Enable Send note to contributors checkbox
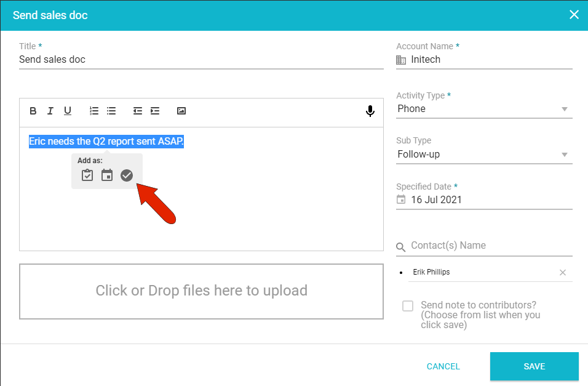Viewport: 588px width, 386px height. click(x=408, y=306)
